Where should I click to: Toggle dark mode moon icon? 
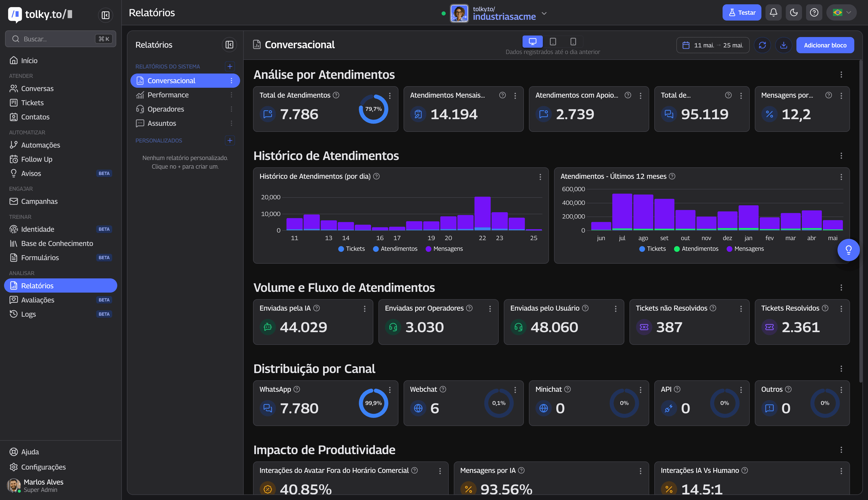[x=793, y=13]
